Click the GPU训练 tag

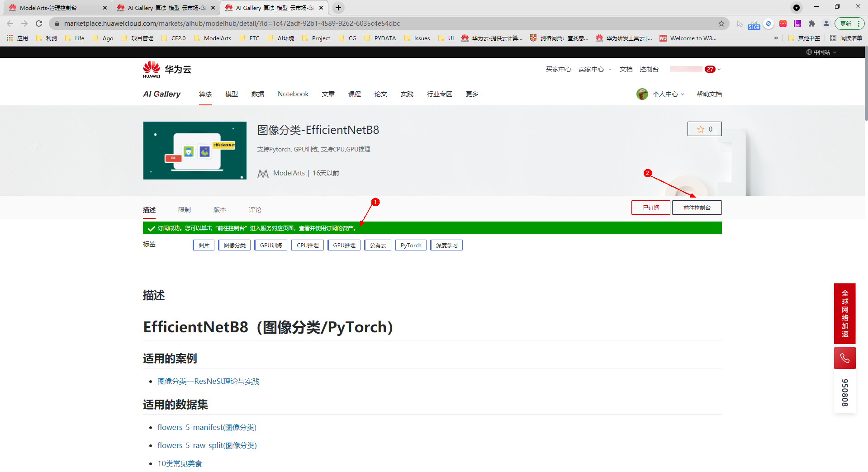tap(271, 245)
